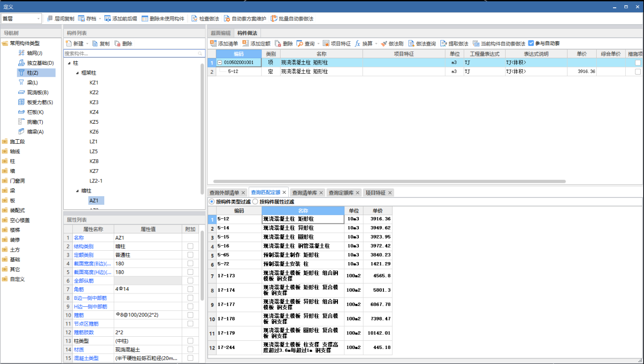Click 删除未使用构件 toolbar item

click(x=163, y=19)
